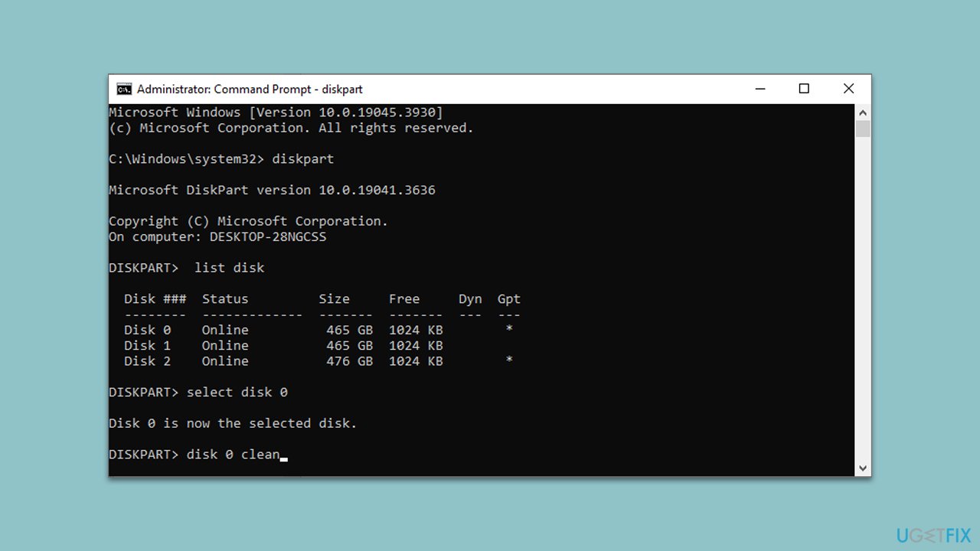Click the 'Disk ###' column header
Viewport: 980px width, 551px height.
[x=155, y=298]
